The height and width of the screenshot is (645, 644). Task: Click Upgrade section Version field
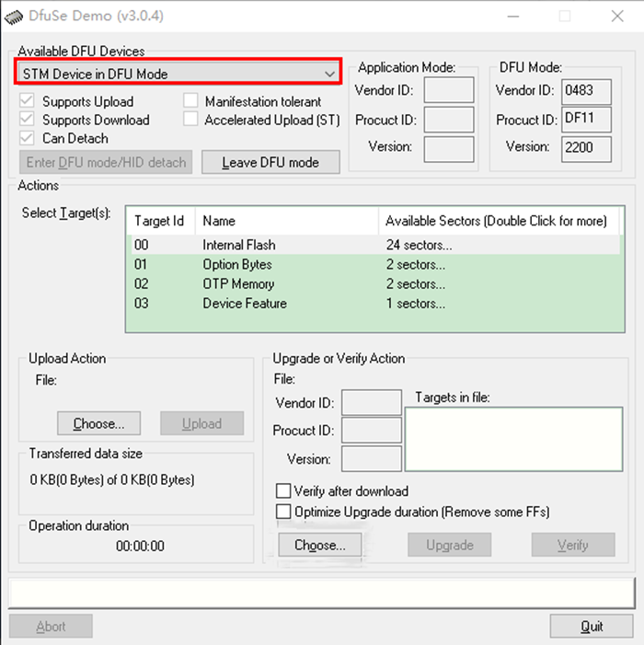[x=372, y=458]
